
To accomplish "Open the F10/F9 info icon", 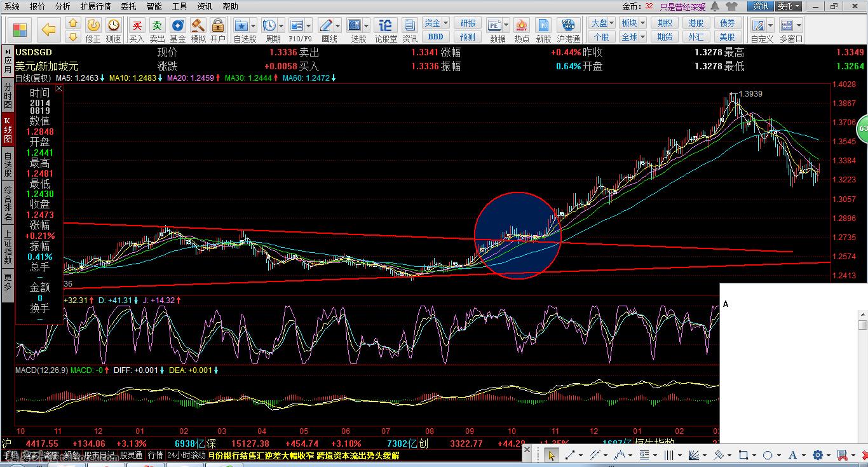I will (x=297, y=25).
